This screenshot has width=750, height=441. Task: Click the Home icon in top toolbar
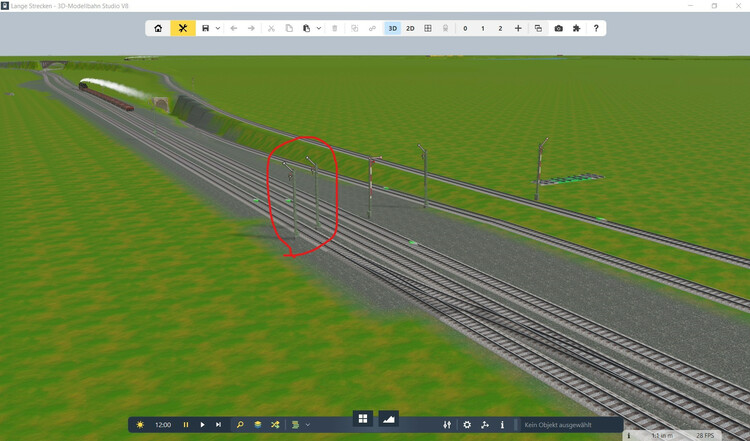pos(158,28)
